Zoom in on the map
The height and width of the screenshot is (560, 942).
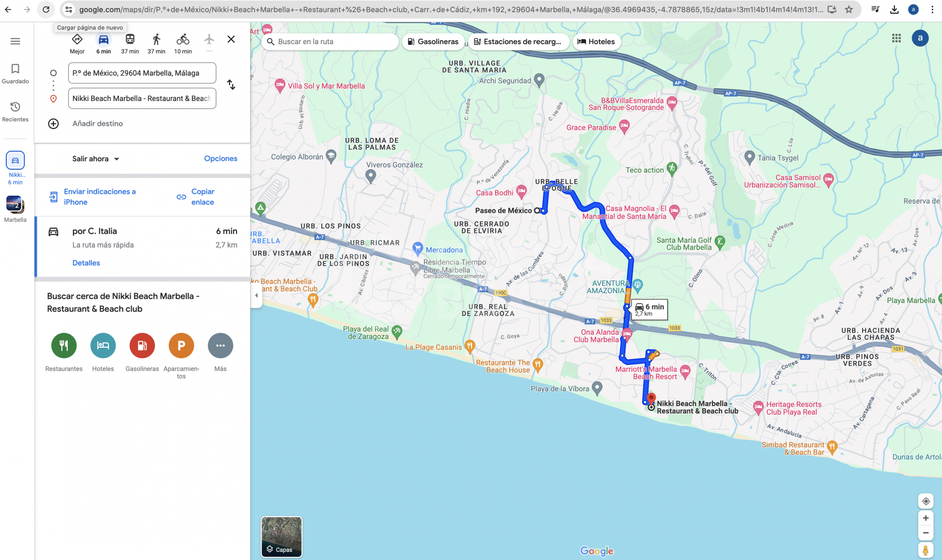click(x=925, y=518)
